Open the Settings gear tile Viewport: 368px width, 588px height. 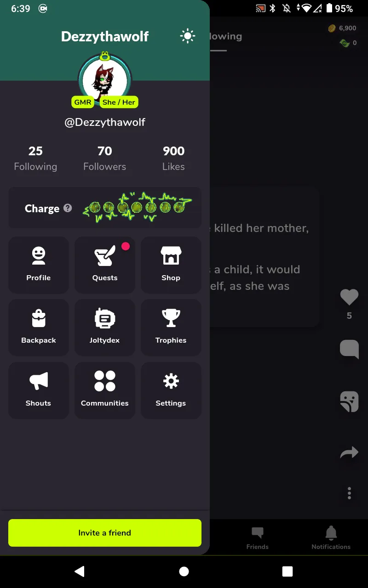[171, 390]
